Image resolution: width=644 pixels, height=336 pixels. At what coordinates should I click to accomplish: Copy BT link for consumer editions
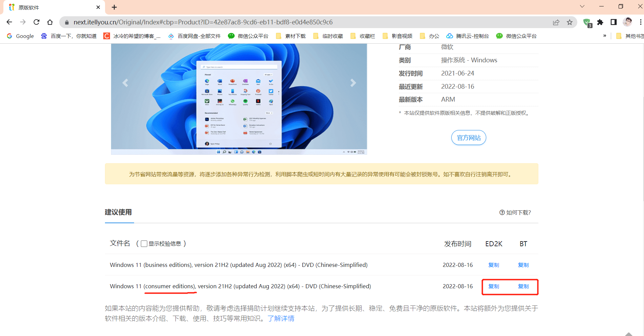tap(523, 286)
